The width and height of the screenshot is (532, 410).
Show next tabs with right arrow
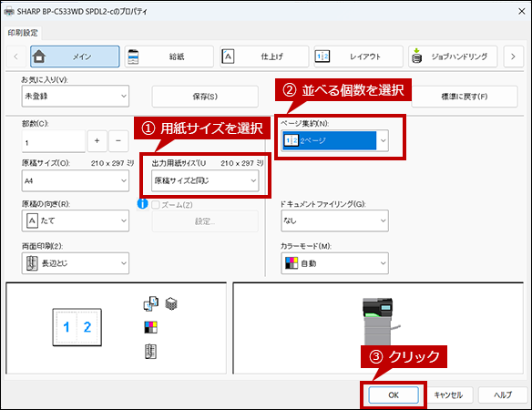coord(513,56)
